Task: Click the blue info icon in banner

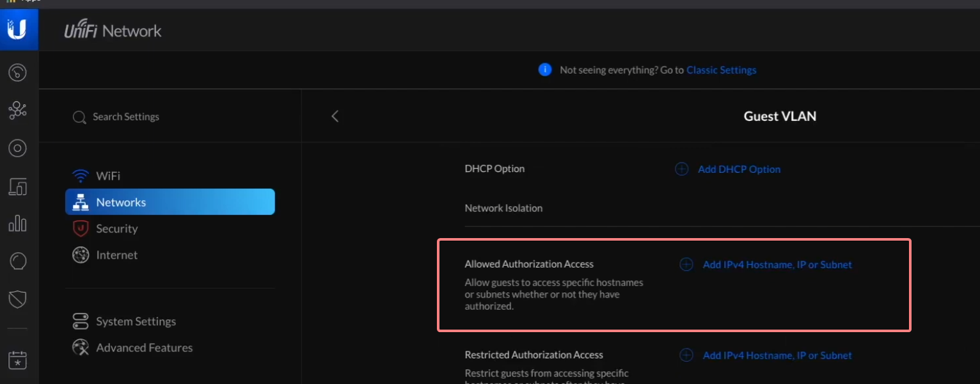Action: (545, 70)
